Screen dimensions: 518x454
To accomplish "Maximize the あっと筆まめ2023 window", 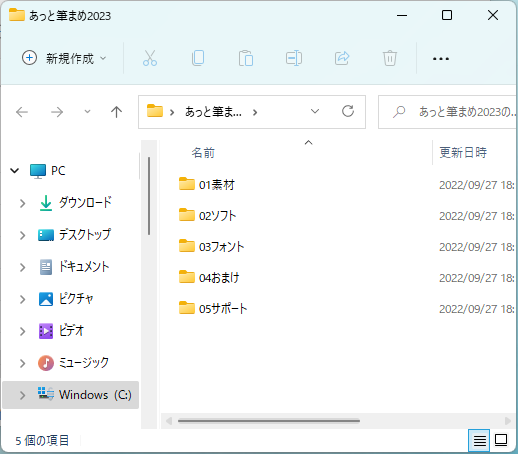I will coord(447,15).
